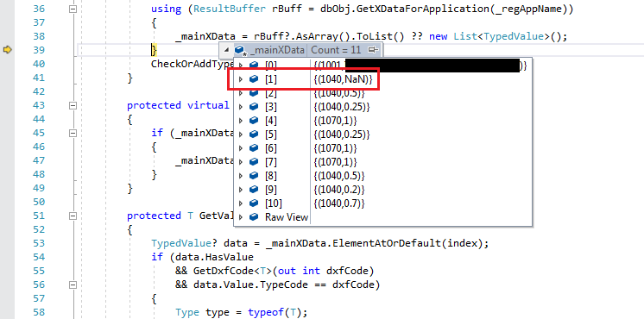This screenshot has width=644, height=319.
Task: Pin the _mainXData datatip to source
Action: pyautogui.click(x=373, y=50)
